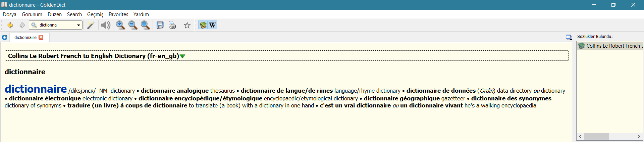Click the GoldenDict title bar app icon
The image size is (644, 142).
click(x=4, y=5)
